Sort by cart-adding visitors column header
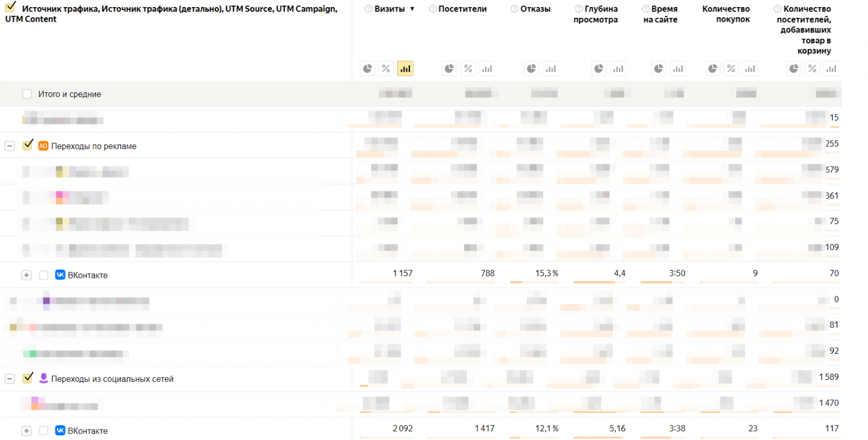This screenshot has width=868, height=440. pos(803,30)
